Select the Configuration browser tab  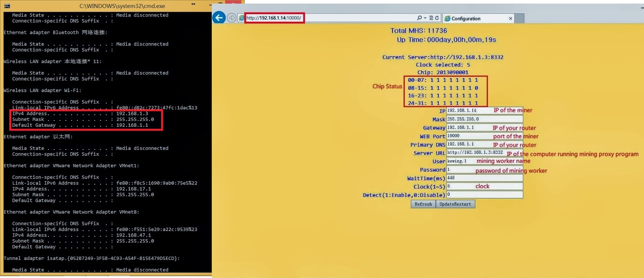(x=478, y=19)
